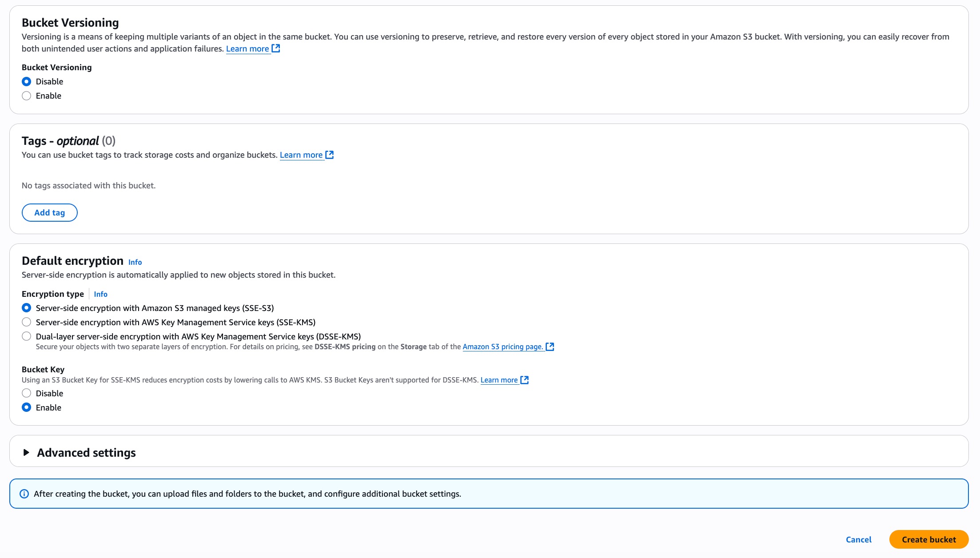
Task: Choose SSE-KMS encryption type
Action: point(26,322)
